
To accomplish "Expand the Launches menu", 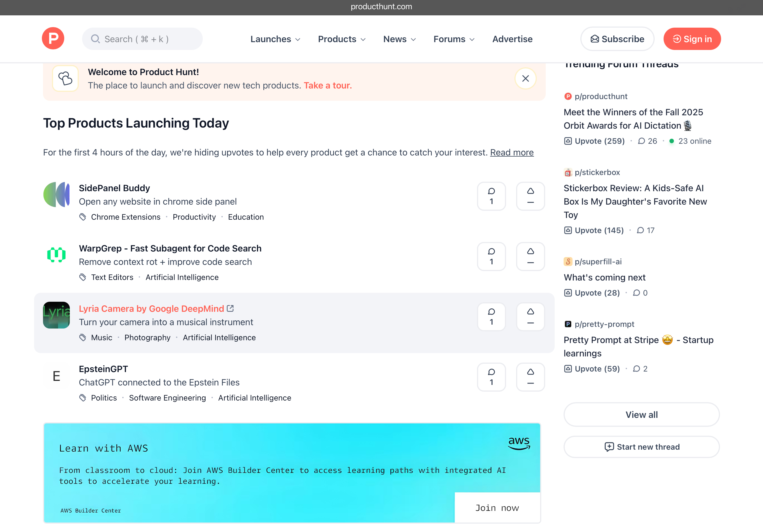I will (x=275, y=39).
